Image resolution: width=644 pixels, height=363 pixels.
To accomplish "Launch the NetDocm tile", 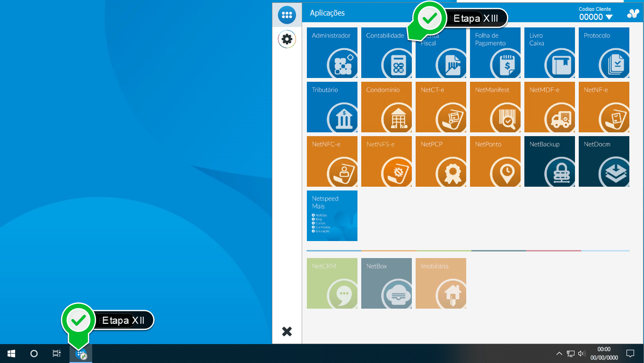I will point(604,161).
